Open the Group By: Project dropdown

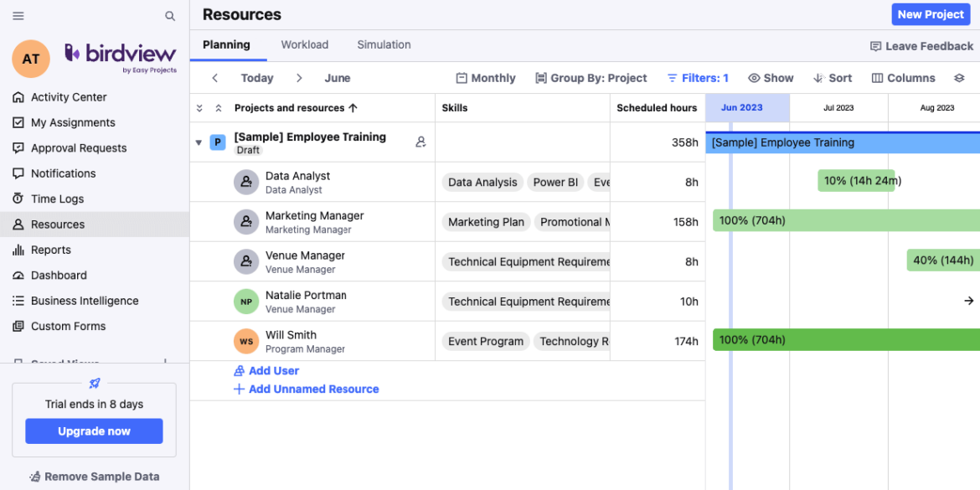[x=591, y=77]
